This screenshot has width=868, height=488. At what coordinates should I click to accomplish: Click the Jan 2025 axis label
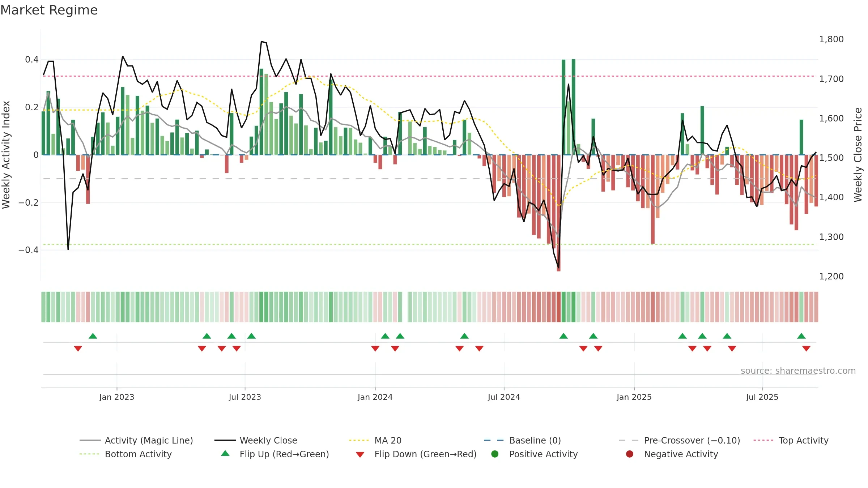634,397
